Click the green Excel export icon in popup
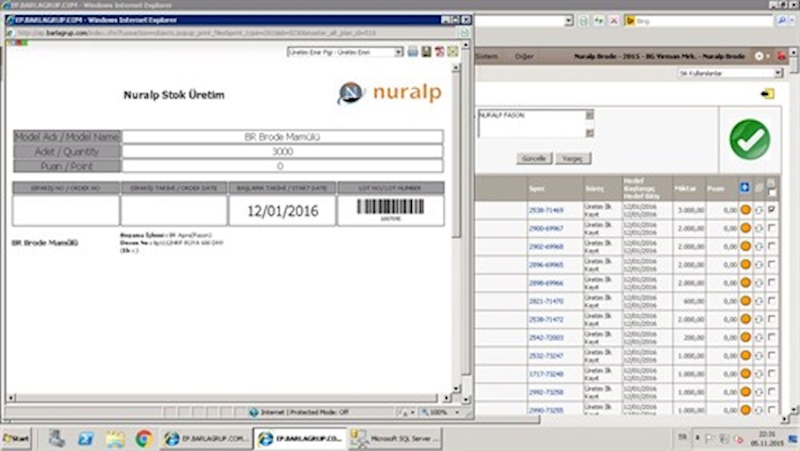This screenshot has width=800, height=451. tap(453, 52)
